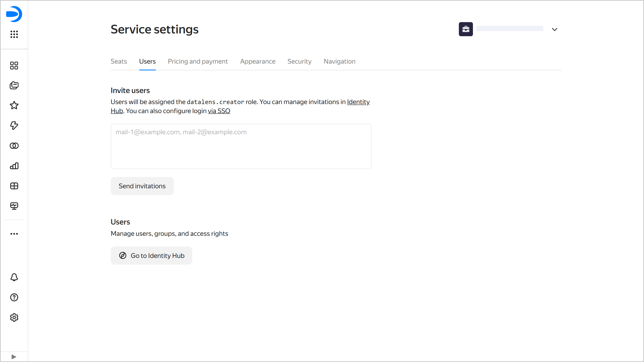Open help question mark icon
The width and height of the screenshot is (644, 362).
pos(14,297)
